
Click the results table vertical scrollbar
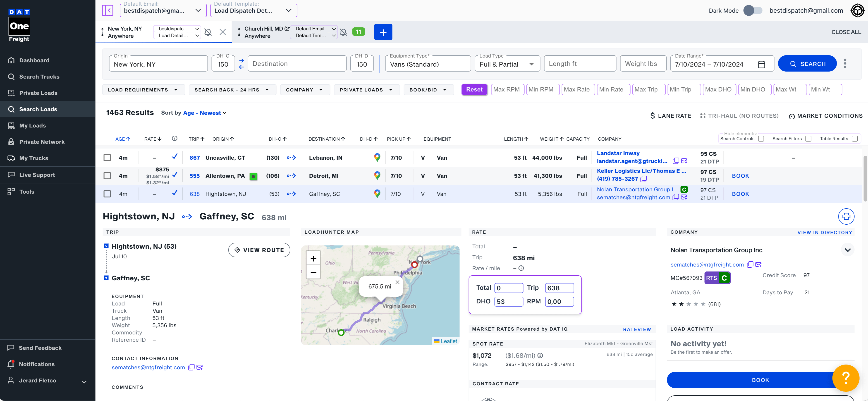tap(865, 179)
